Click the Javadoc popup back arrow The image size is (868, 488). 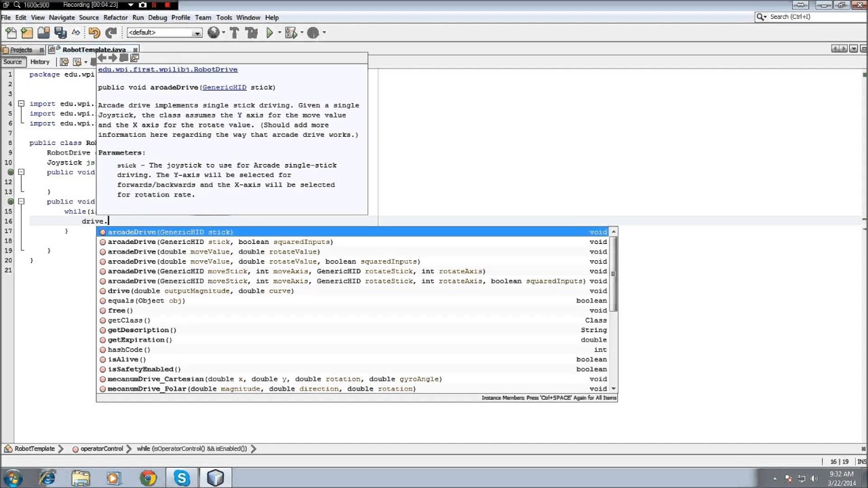pyautogui.click(x=102, y=58)
